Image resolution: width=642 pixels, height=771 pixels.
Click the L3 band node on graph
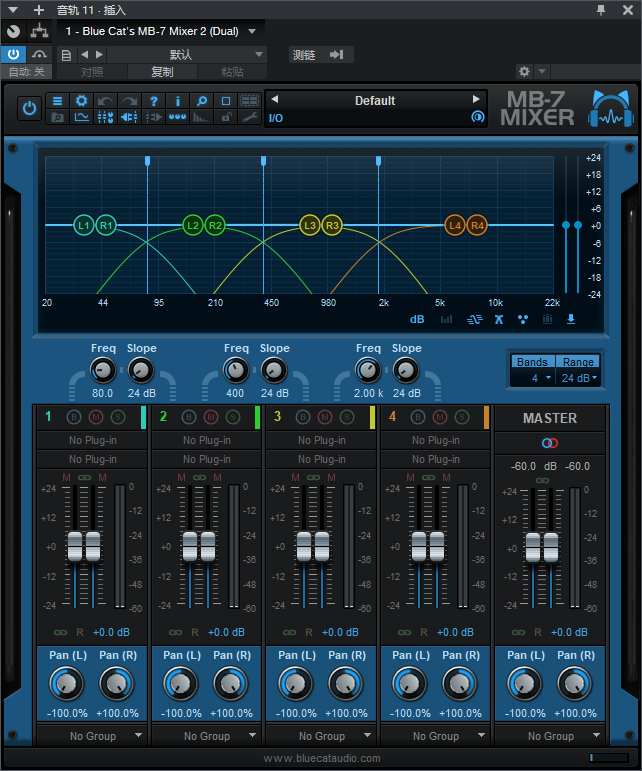click(309, 225)
